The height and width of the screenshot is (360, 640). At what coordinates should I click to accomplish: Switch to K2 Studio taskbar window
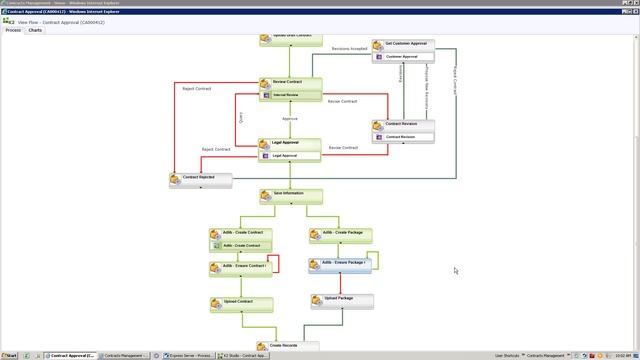click(x=243, y=356)
